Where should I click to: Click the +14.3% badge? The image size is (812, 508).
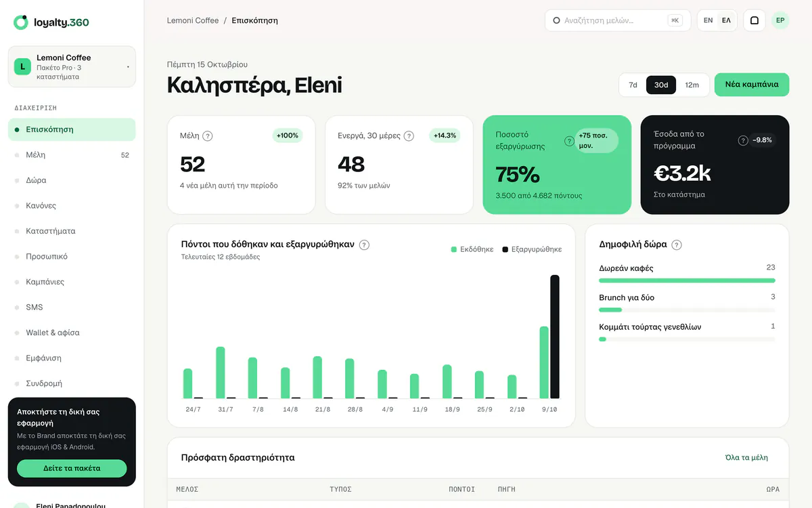point(445,135)
